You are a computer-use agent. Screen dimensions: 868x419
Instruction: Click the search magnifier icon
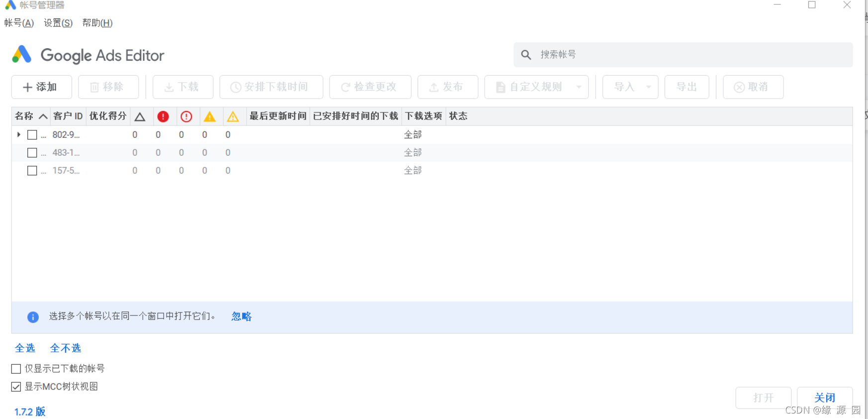point(526,55)
